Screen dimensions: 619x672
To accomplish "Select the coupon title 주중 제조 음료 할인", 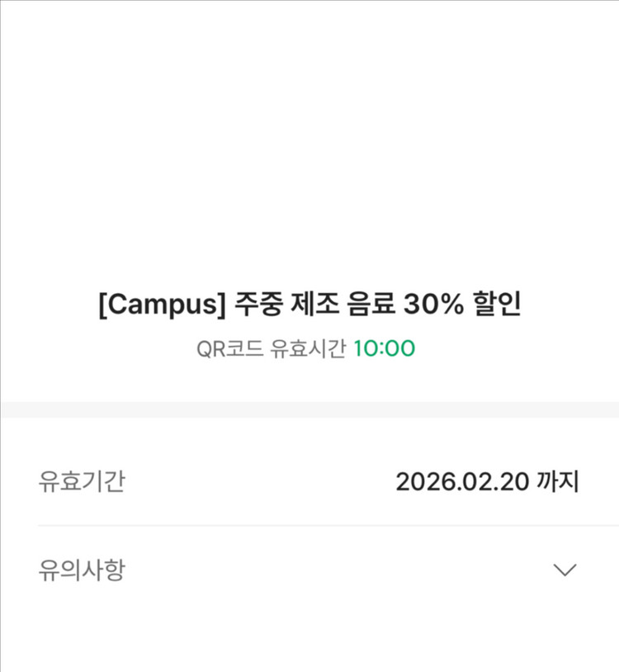I will coord(309,304).
